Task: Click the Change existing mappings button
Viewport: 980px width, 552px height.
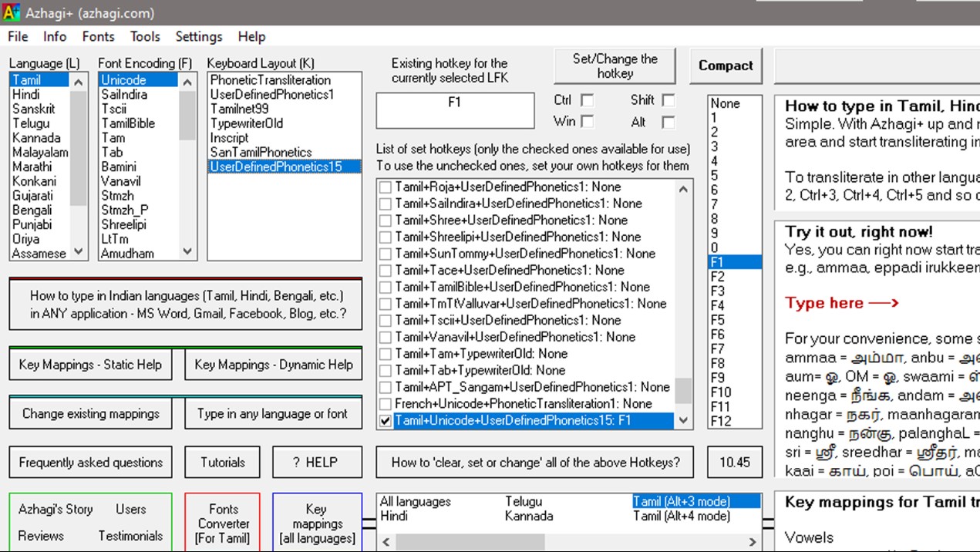Action: [x=90, y=413]
